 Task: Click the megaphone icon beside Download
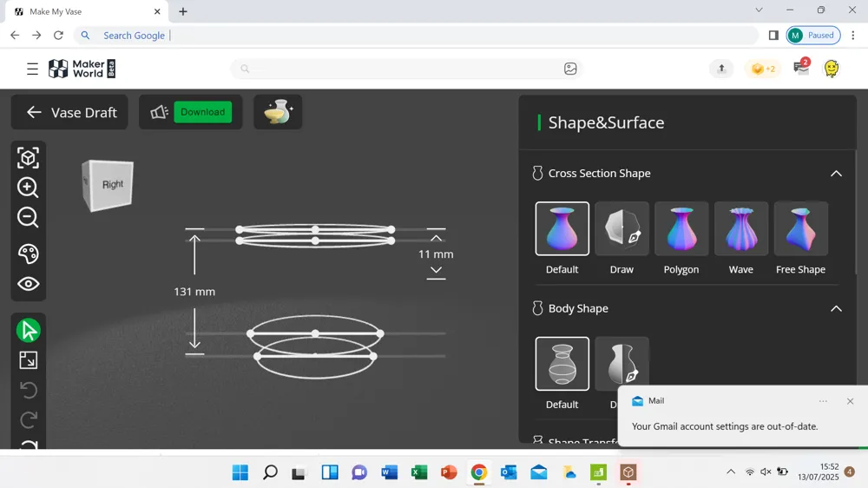pos(159,112)
